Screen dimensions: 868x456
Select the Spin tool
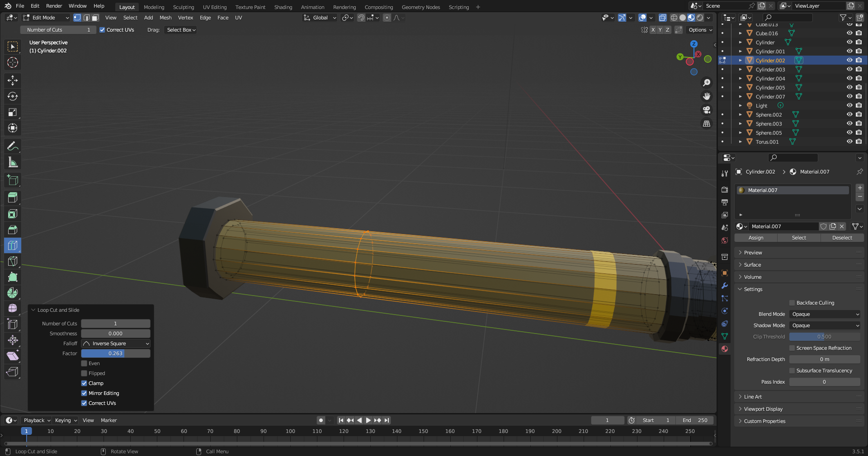pos(13,293)
